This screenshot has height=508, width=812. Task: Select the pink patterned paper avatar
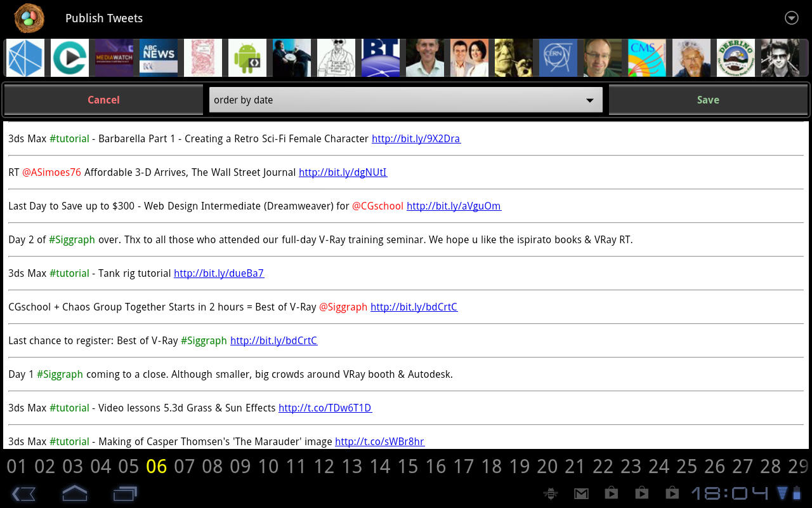203,58
